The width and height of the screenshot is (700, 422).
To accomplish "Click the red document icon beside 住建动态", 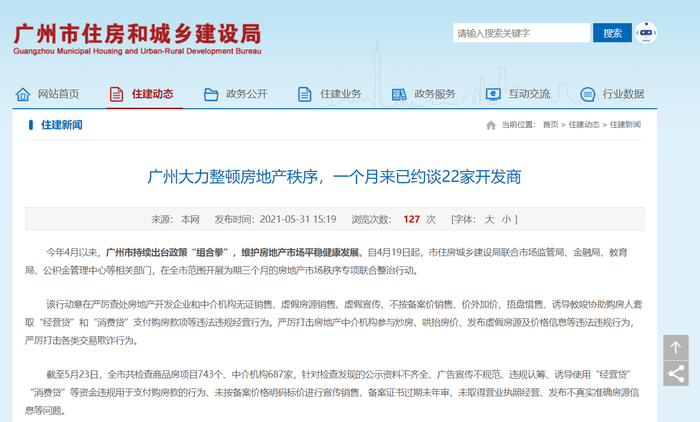I will click(x=117, y=94).
